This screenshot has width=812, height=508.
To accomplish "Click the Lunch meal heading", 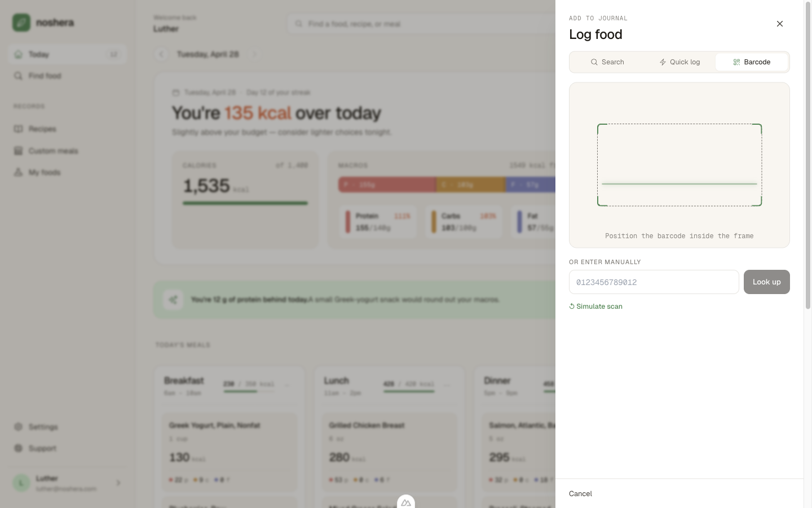I will coord(337,381).
